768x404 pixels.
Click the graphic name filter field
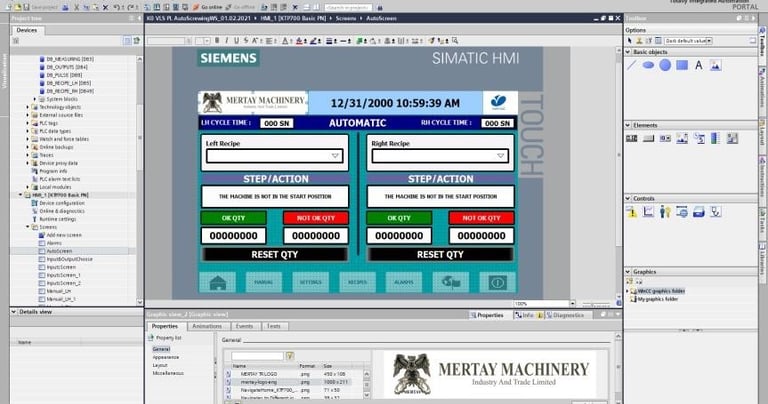258,356
